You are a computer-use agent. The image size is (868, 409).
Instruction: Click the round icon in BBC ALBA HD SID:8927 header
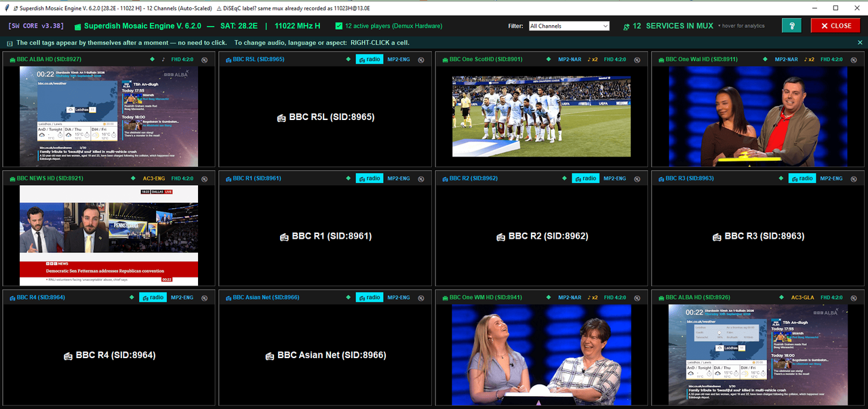[203, 60]
